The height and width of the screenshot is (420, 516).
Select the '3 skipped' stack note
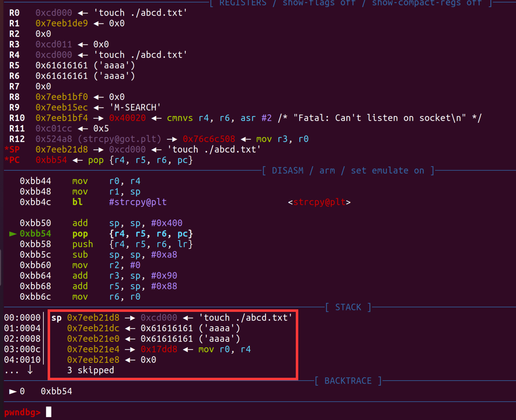91,370
